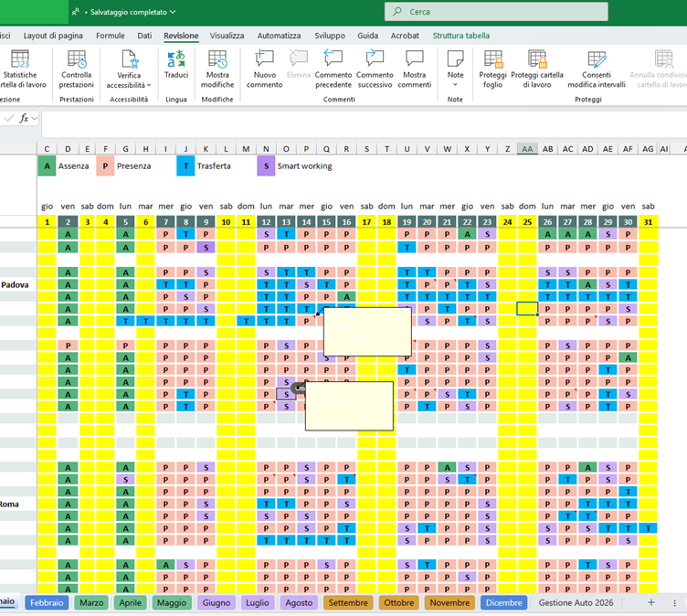687x616 pixels.
Task: Click Mostra modifiche icon
Action: 217,59
